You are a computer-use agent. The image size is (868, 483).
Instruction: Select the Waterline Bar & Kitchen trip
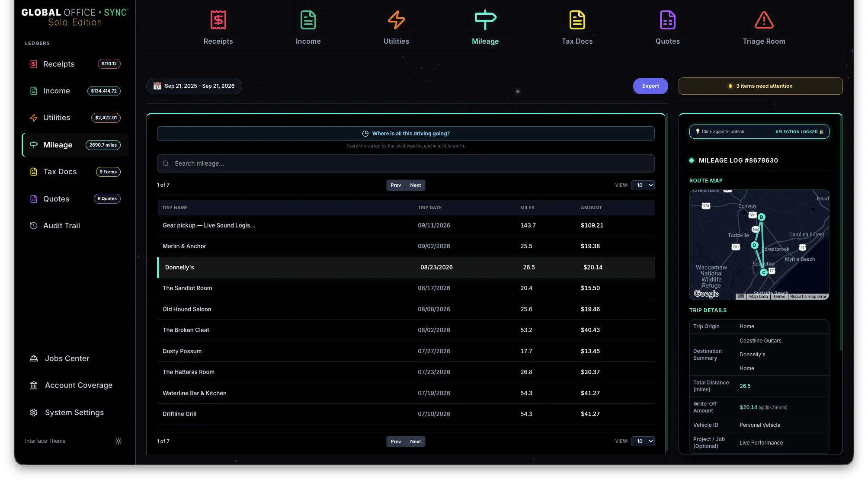coord(406,393)
